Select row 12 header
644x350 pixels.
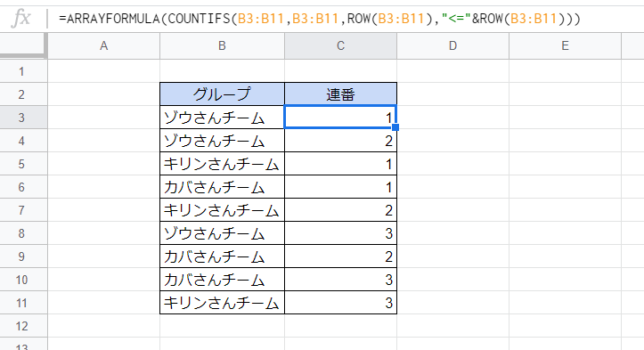coord(24,326)
